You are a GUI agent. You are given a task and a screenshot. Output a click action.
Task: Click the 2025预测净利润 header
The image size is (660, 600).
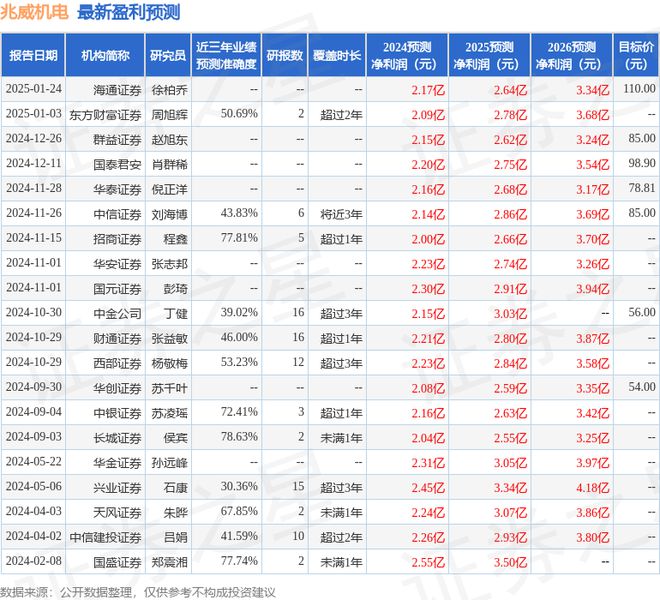[489, 55]
